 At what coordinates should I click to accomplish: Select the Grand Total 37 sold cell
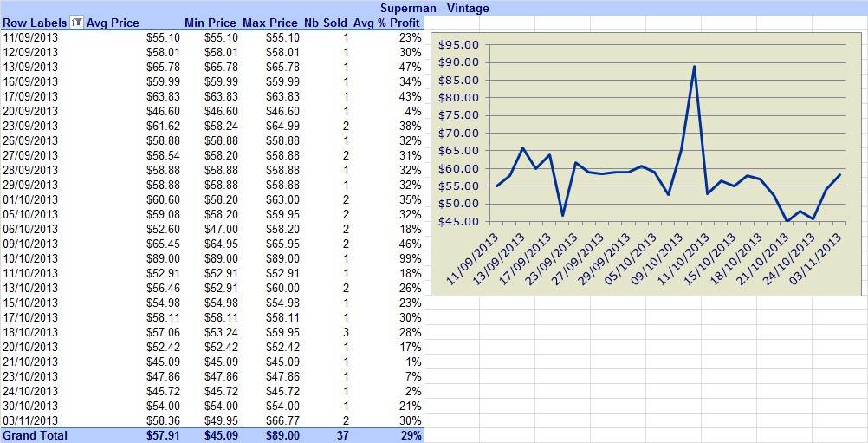343,436
